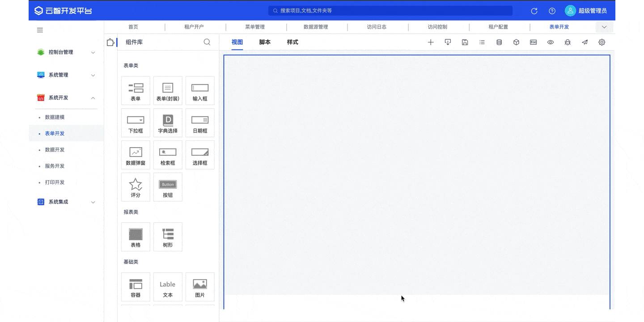Save the form with floppy disk icon
Screen dimensions: 644x322
465,42
